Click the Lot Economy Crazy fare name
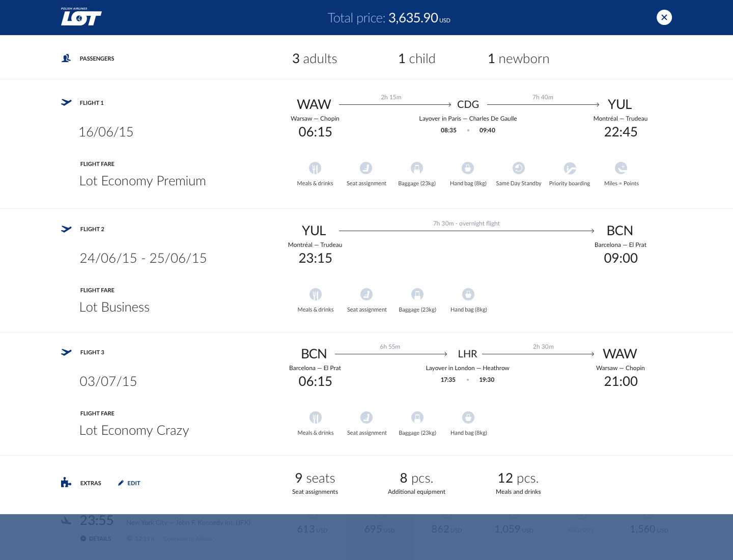This screenshot has width=733, height=560. 134,430
